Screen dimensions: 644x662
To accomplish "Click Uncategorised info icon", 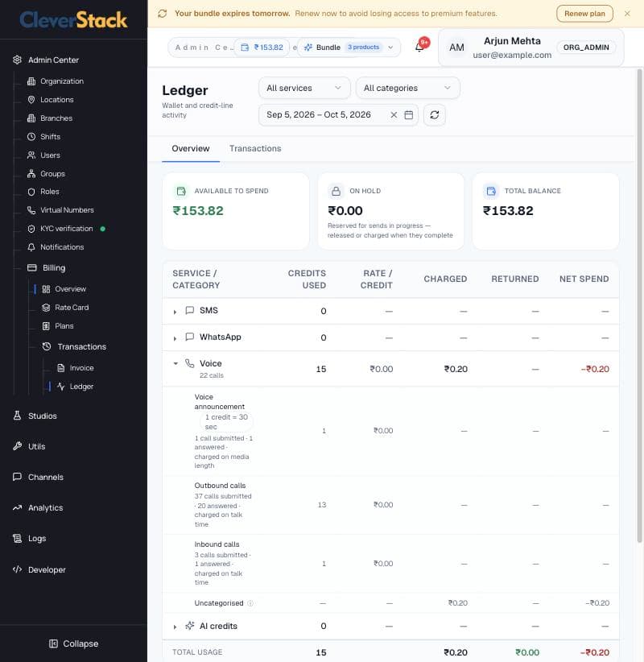I will 250,603.
